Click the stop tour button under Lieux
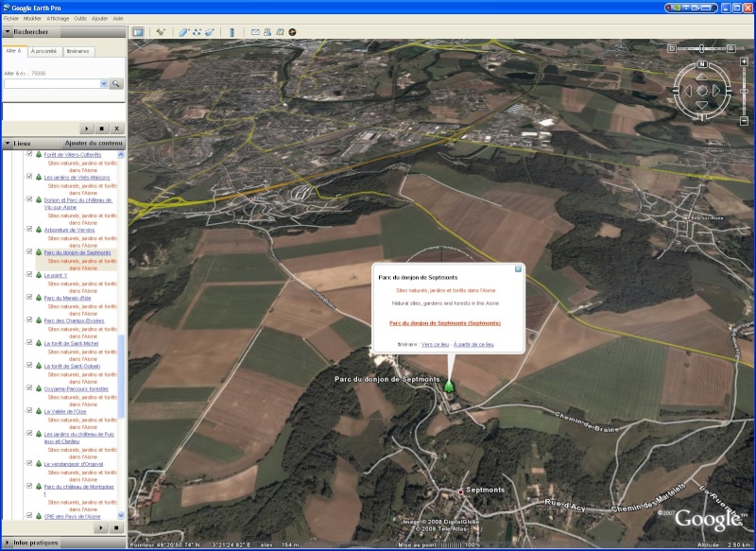This screenshot has width=756, height=551. (116, 528)
